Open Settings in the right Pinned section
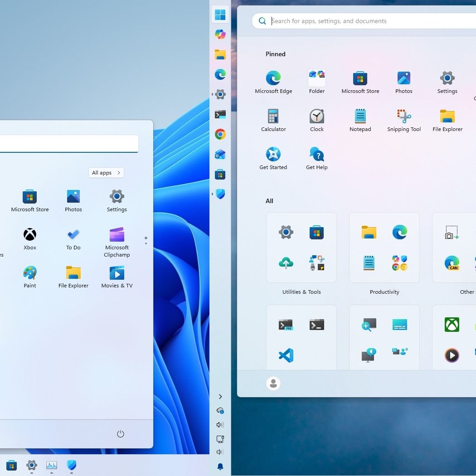 point(447,82)
